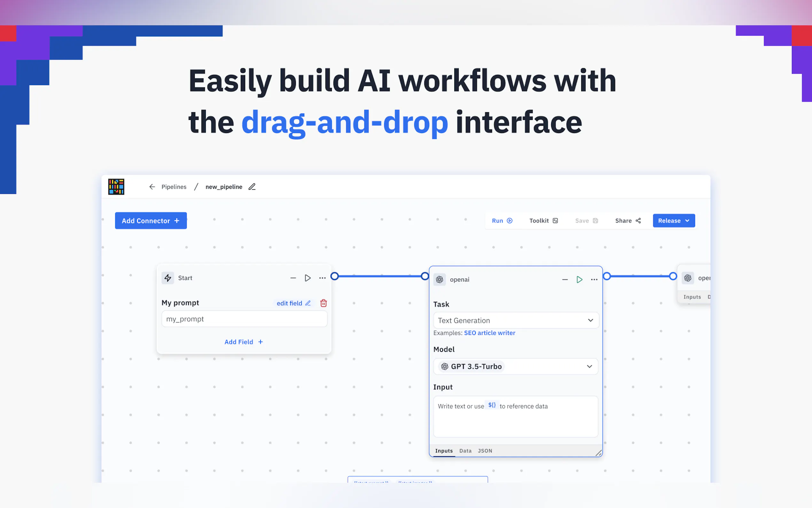
Task: Open the Task dropdown showing Text Generation
Action: (x=516, y=321)
